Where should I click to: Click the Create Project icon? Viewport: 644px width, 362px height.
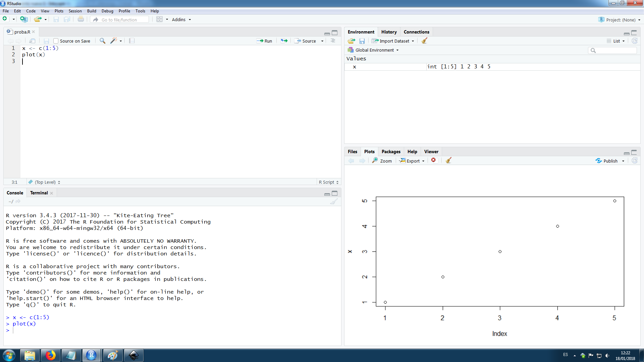23,19
